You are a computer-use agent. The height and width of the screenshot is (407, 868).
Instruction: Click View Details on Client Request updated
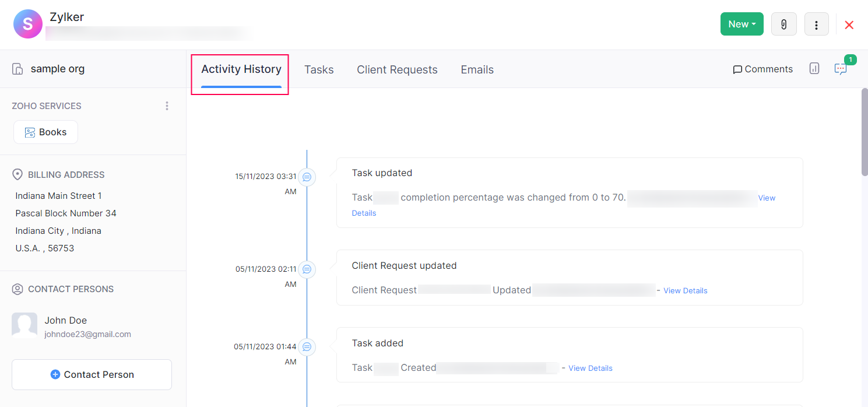pos(685,290)
